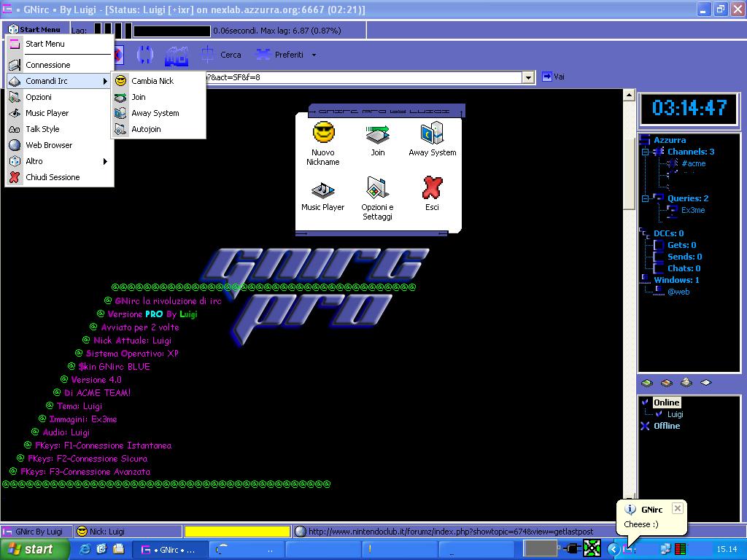The height and width of the screenshot is (560, 747).
Task: Click the red X Esci icon
Action: 432,189
